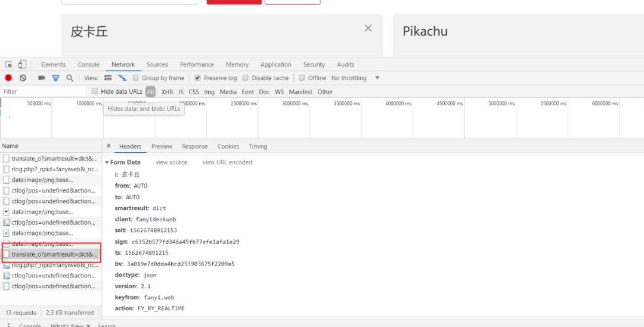Click the view URL encoded link
Viewport: 644px width, 327px height.
(x=227, y=162)
